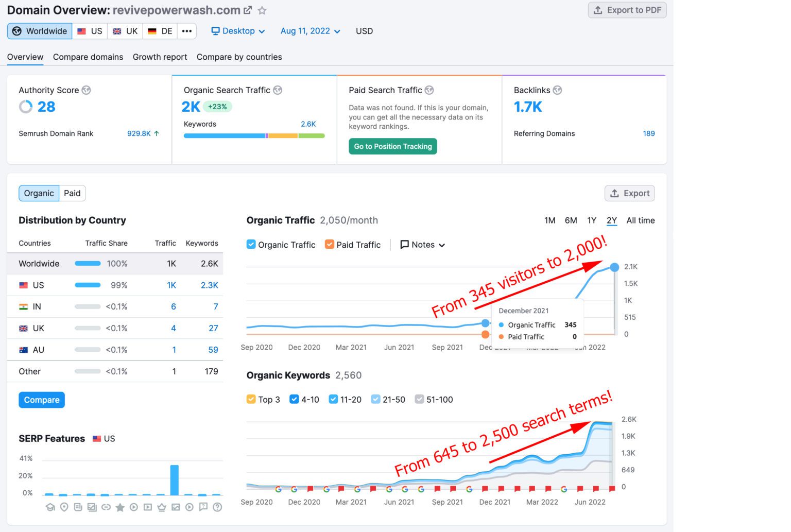Image resolution: width=791 pixels, height=532 pixels.
Task: Open the Growth report tab
Action: (x=160, y=57)
